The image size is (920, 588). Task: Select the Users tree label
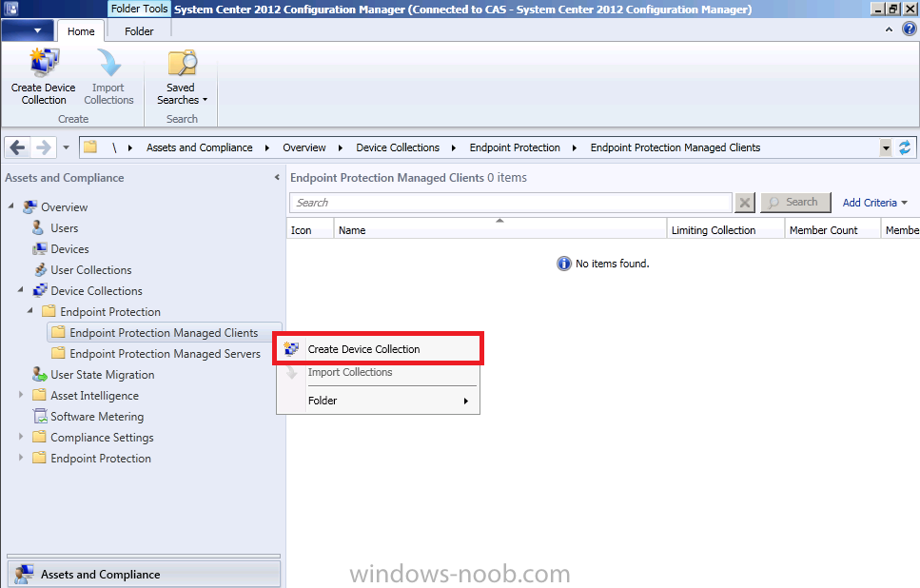(65, 227)
